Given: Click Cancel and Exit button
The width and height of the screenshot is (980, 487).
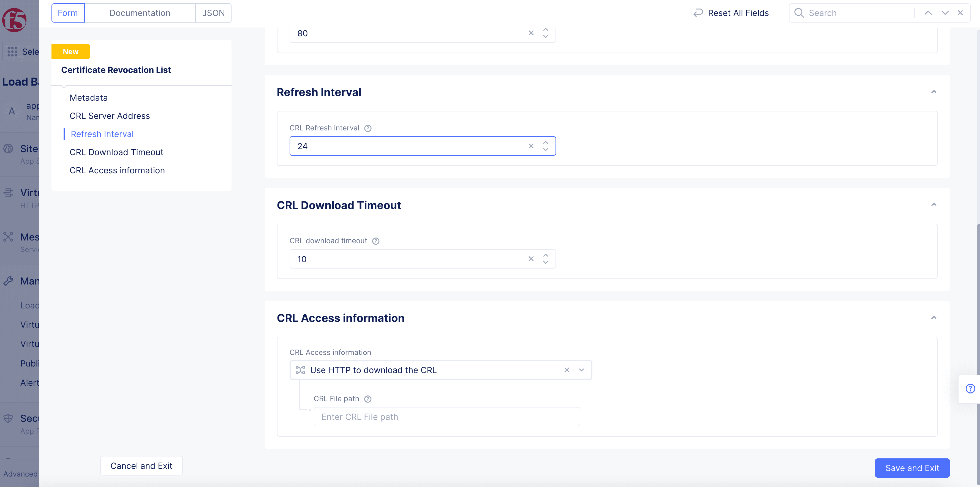Looking at the screenshot, I should click(x=141, y=466).
